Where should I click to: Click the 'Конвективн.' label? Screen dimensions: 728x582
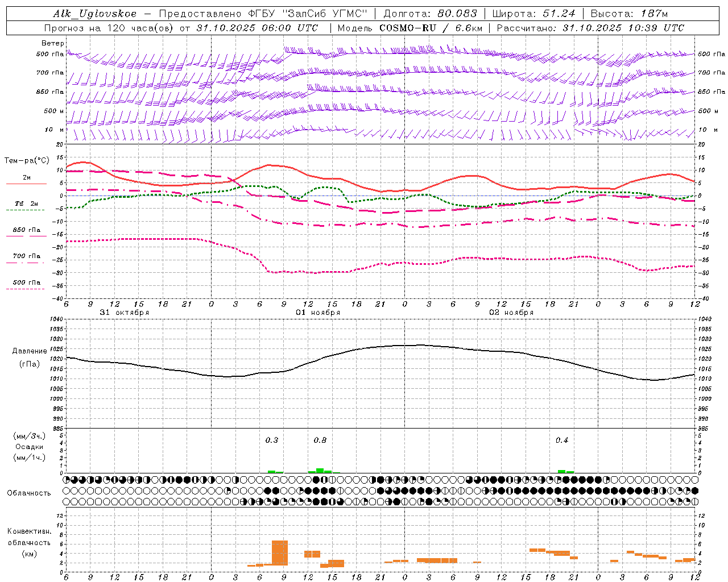pyautogui.click(x=30, y=531)
